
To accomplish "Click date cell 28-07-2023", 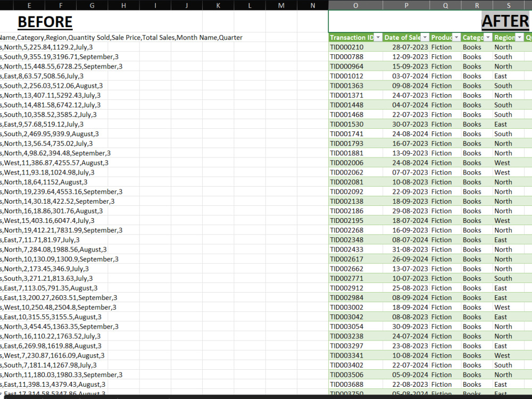I will (x=406, y=47).
